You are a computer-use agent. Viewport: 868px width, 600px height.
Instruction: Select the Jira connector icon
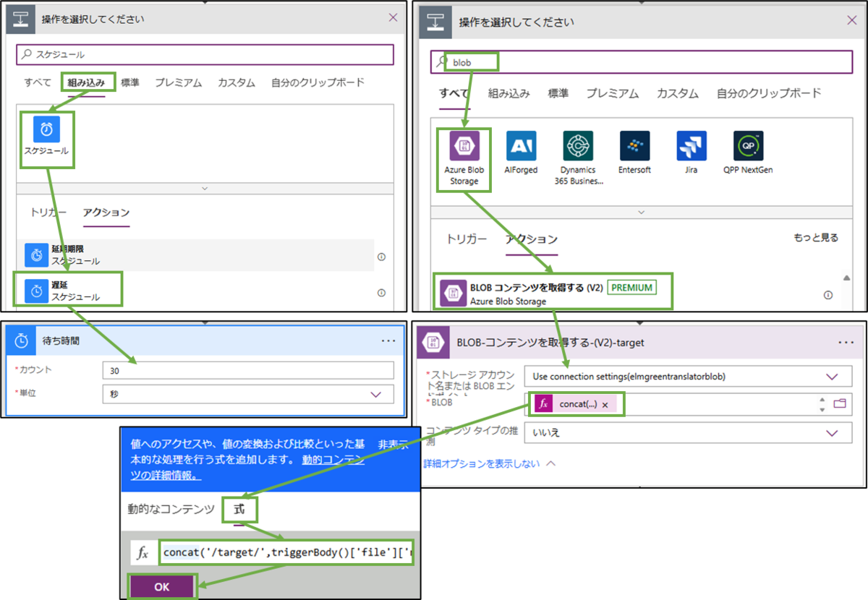point(692,146)
